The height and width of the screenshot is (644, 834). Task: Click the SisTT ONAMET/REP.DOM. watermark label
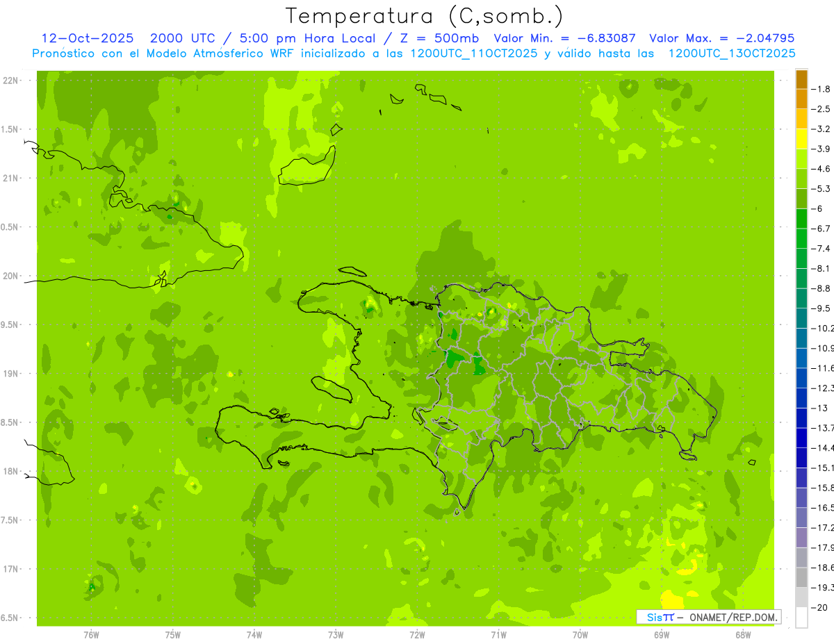pos(708,617)
